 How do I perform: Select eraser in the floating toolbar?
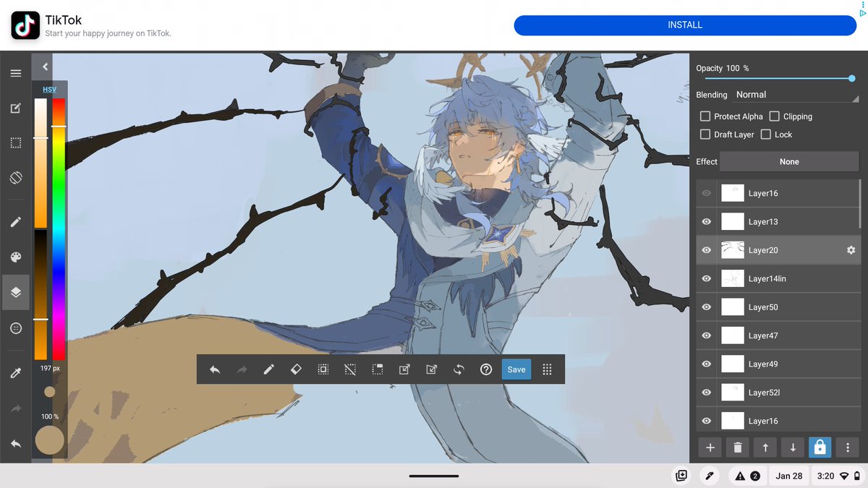click(296, 369)
